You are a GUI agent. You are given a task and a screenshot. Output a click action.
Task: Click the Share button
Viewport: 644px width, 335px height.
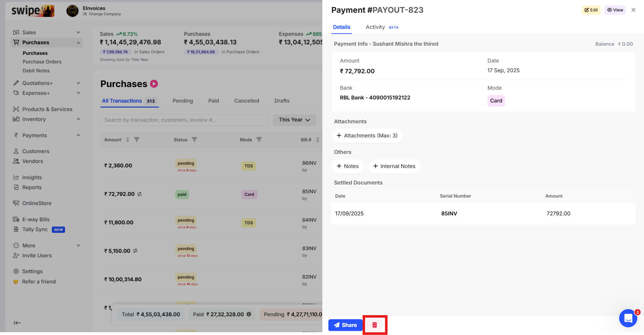click(x=345, y=325)
